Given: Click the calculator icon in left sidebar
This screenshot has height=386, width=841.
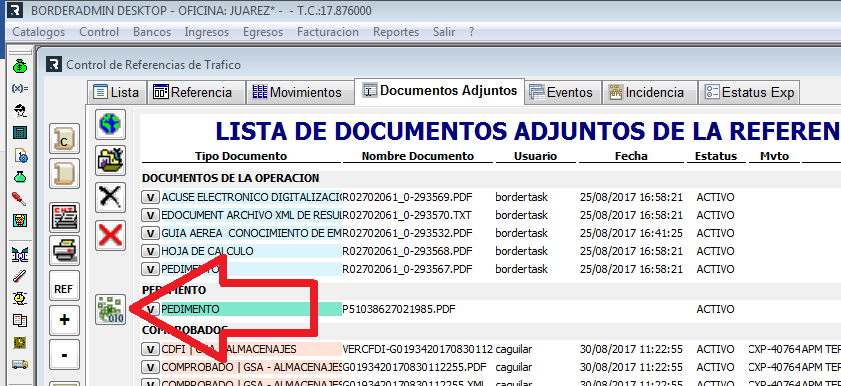Looking at the screenshot, I should pyautogui.click(x=20, y=132).
